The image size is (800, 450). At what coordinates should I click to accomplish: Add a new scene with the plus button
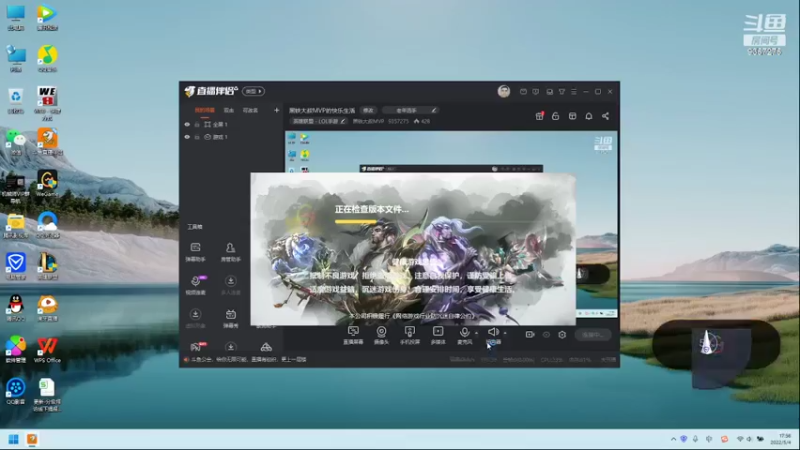pos(277,110)
